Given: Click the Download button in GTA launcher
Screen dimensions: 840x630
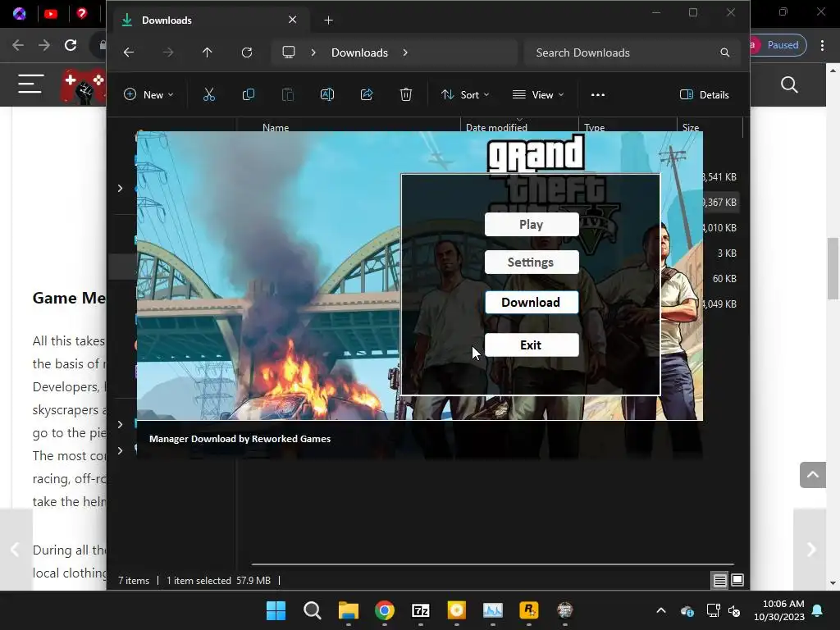Looking at the screenshot, I should coord(532,302).
